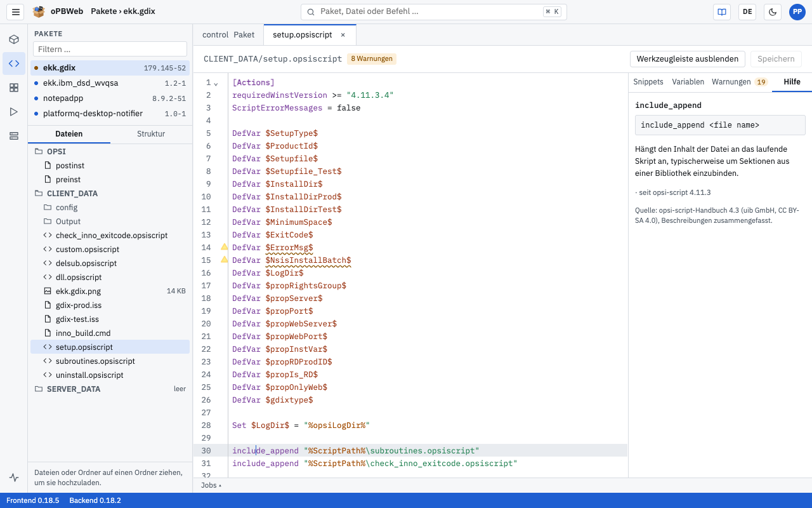
Task: Open the activity pulse sidebar icon
Action: 14,478
